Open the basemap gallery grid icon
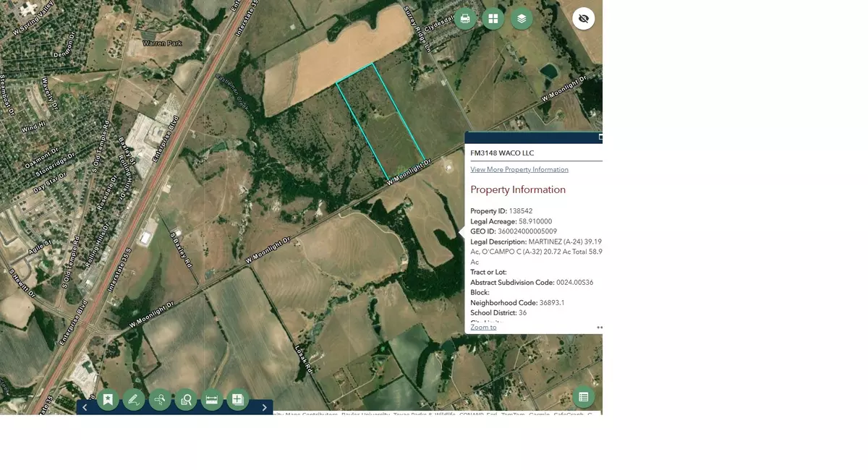Screen dimensions: 868x470 (x=493, y=19)
